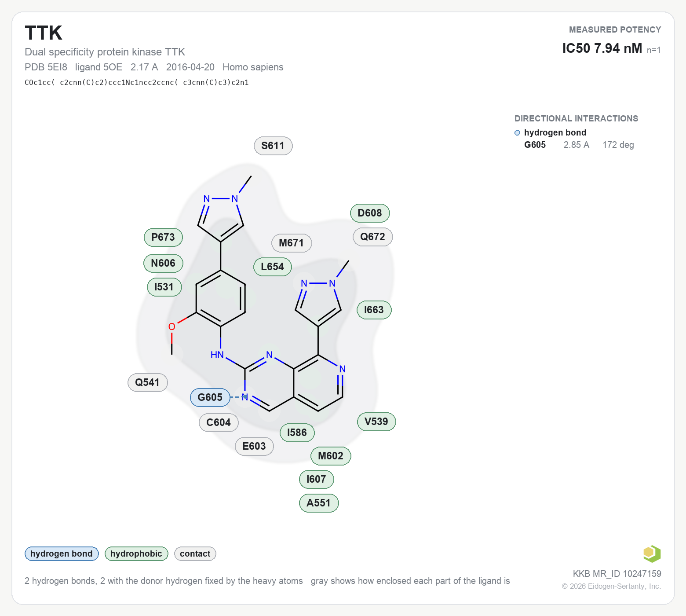Image resolution: width=686 pixels, height=616 pixels.
Task: Click the M602 residue label
Action: [x=331, y=456]
